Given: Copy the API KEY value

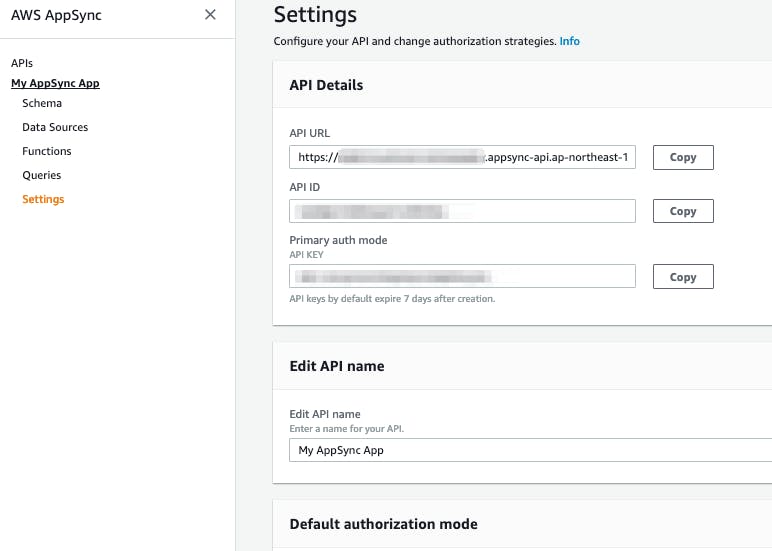Looking at the screenshot, I should [683, 277].
